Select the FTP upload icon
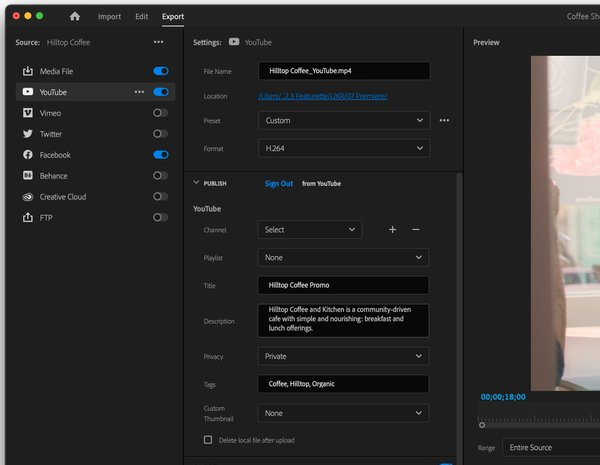 point(27,218)
